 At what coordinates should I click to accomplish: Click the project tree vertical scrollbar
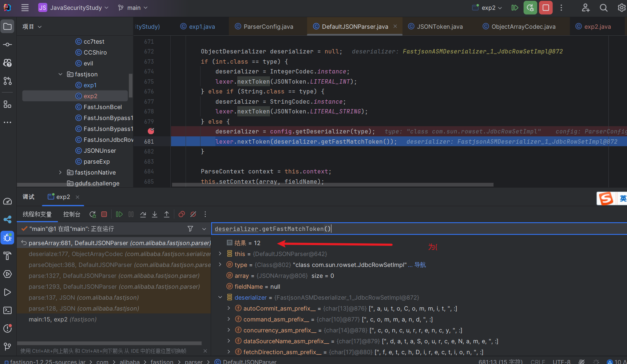(x=131, y=86)
